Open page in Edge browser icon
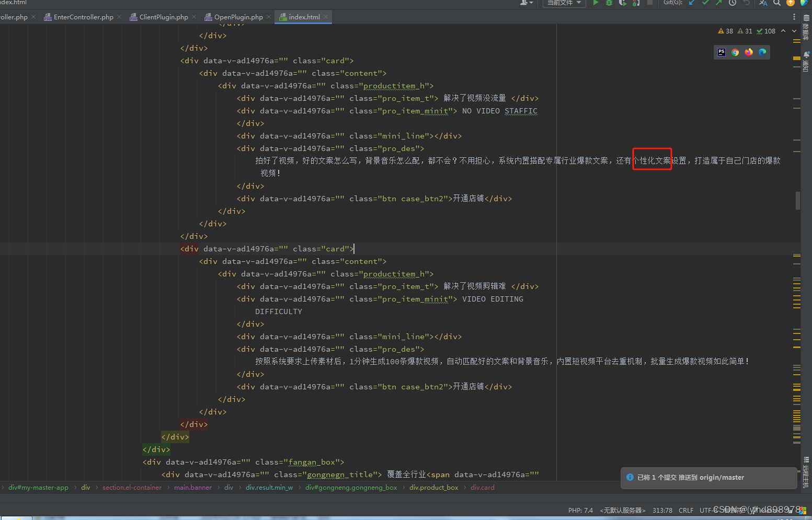This screenshot has height=520, width=812. click(x=762, y=52)
